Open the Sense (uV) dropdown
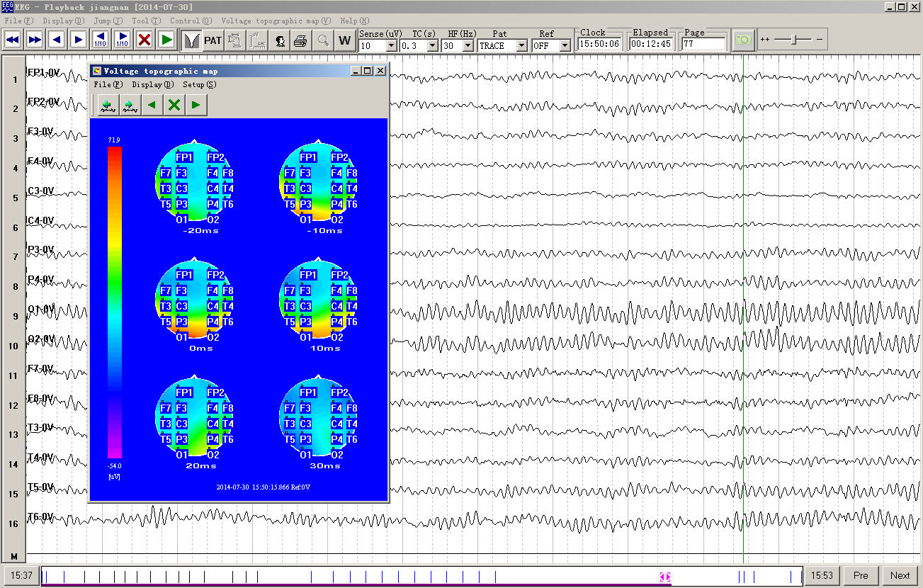This screenshot has height=588, width=923. point(391,46)
